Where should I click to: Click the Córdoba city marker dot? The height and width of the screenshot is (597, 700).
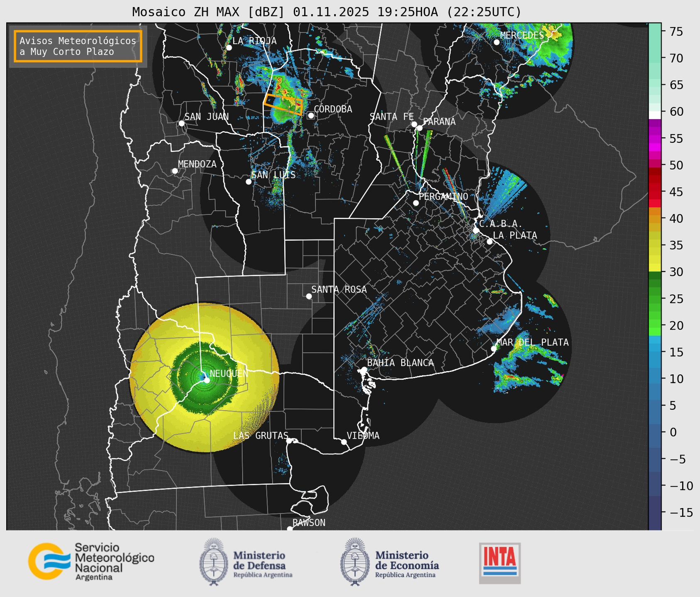[x=311, y=115]
